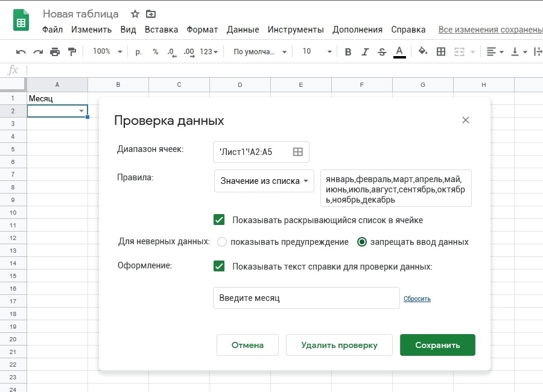Open the 123 number format dropdown

(x=209, y=52)
